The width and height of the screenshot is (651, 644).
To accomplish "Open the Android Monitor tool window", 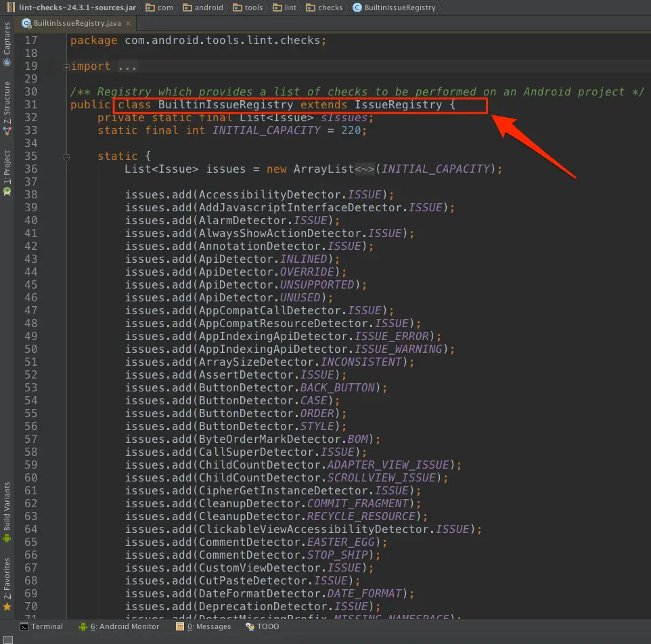I will point(119,626).
